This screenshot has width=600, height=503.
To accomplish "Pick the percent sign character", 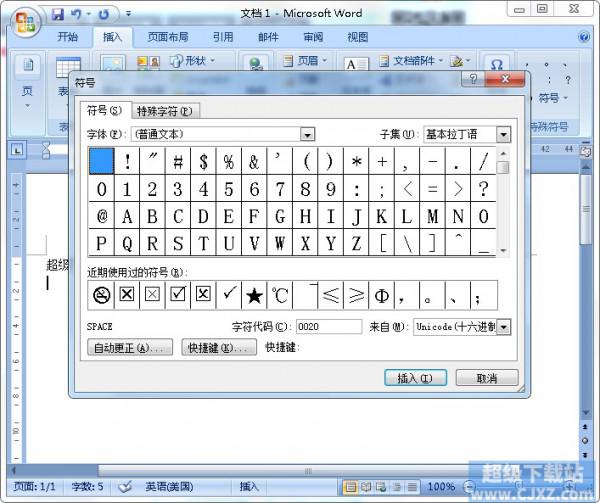I will coord(229,161).
